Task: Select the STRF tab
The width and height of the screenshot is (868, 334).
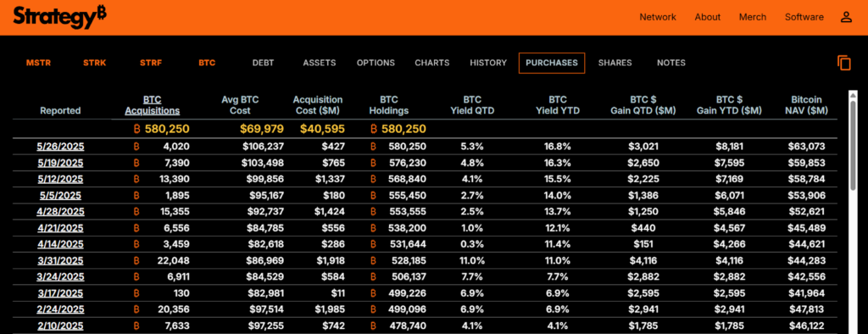Action: [151, 63]
